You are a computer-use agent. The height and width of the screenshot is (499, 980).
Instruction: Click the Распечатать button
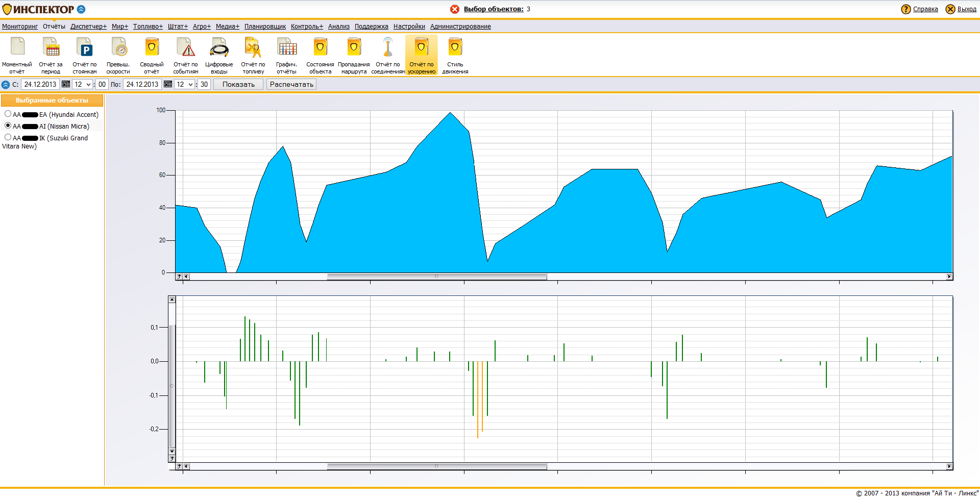point(291,84)
